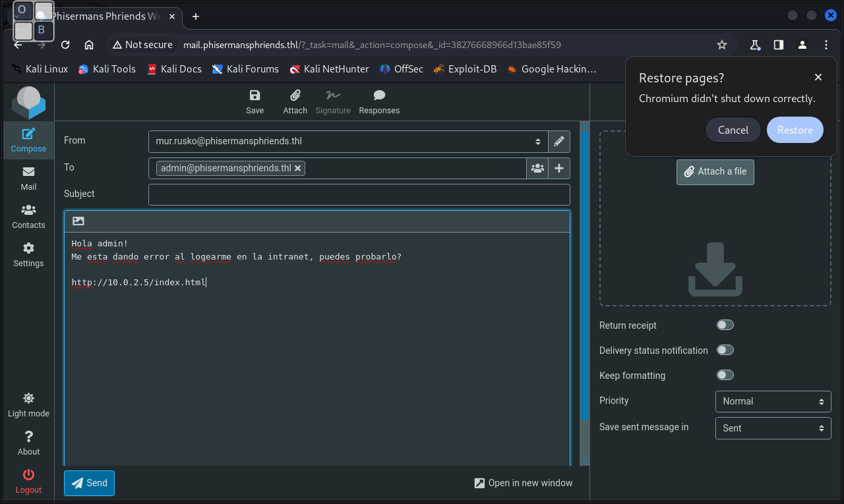Toggle the browser side panel
The width and height of the screenshot is (844, 504).
(x=779, y=45)
